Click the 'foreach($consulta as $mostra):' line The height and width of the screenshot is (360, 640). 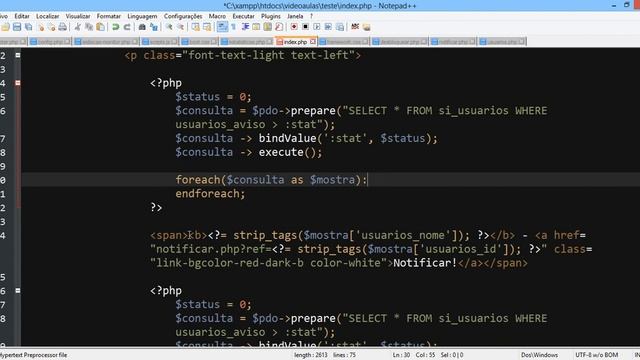(271, 180)
